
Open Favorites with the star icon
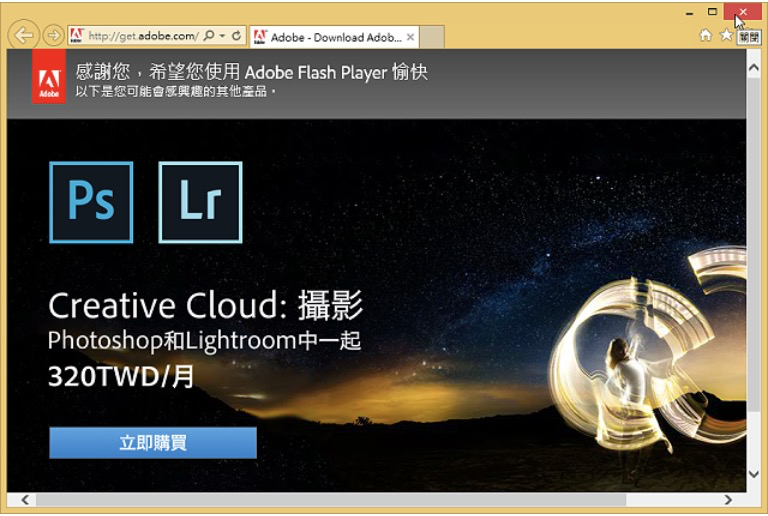point(726,35)
